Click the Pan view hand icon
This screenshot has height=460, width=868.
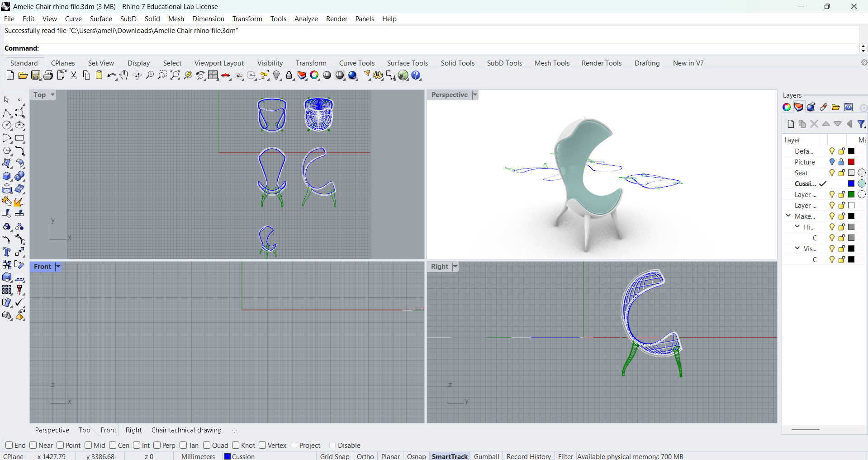click(x=124, y=75)
